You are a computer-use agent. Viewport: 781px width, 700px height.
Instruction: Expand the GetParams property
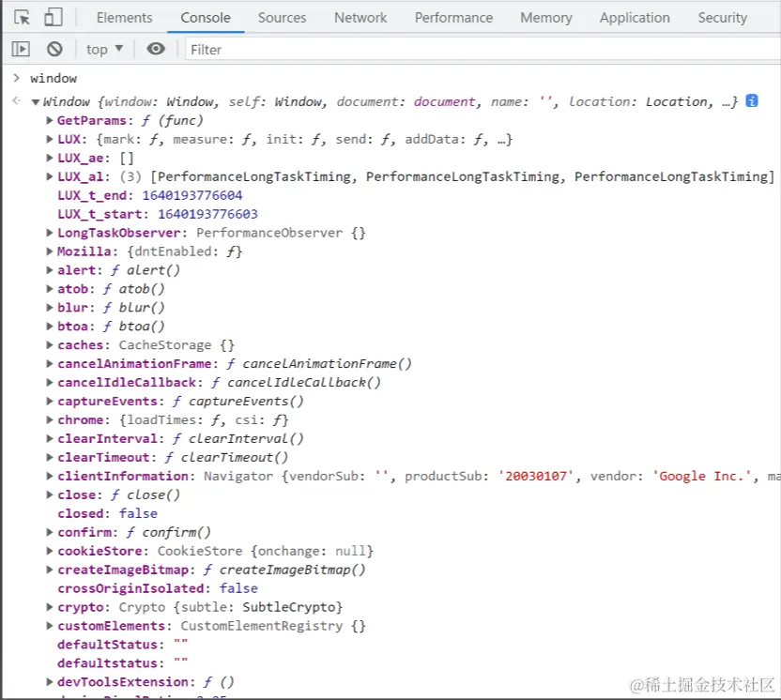[50, 120]
